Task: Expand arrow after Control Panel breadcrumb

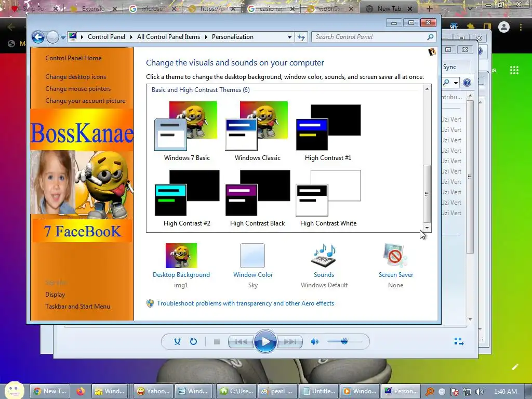Action: point(131,37)
